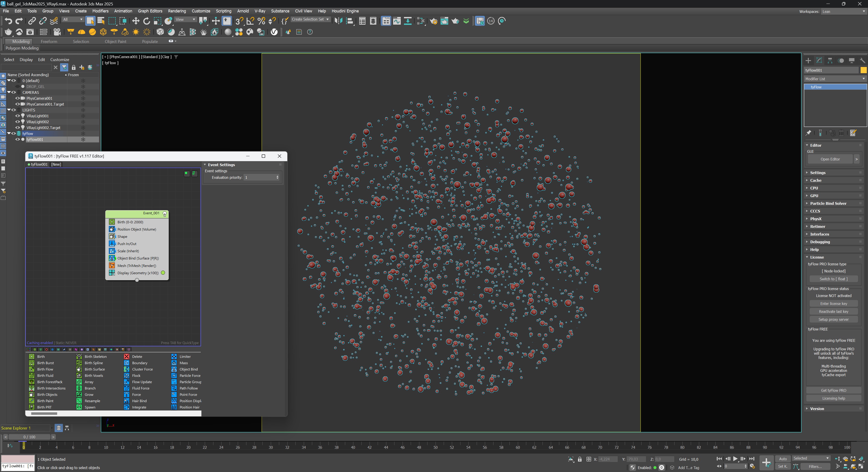
Task: Switch to Freeform ribbon tab
Action: pyautogui.click(x=49, y=41)
